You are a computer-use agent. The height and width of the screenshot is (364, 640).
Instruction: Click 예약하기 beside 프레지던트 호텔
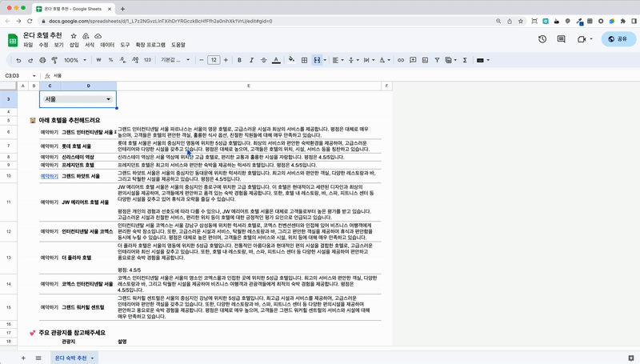click(x=49, y=166)
